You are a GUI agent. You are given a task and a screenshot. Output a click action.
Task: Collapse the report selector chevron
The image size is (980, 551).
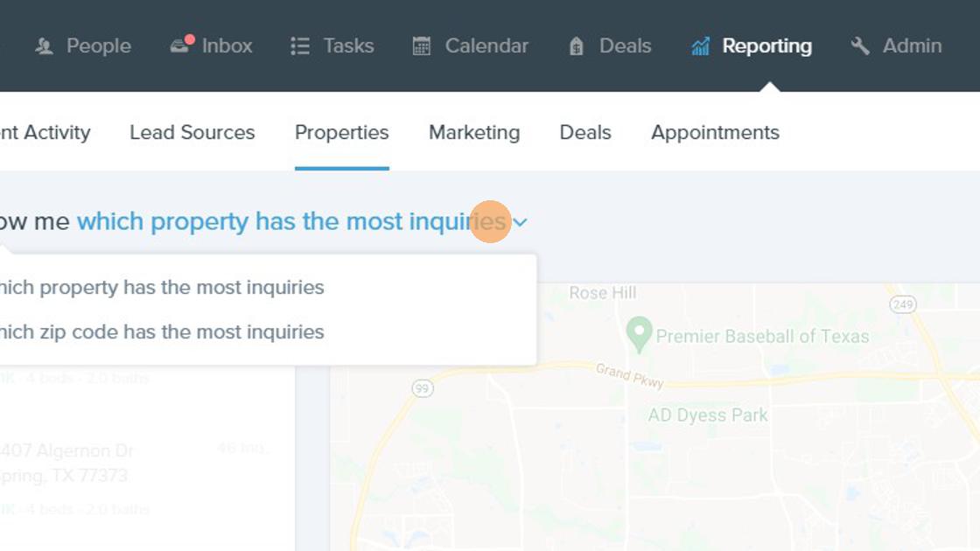point(521,222)
